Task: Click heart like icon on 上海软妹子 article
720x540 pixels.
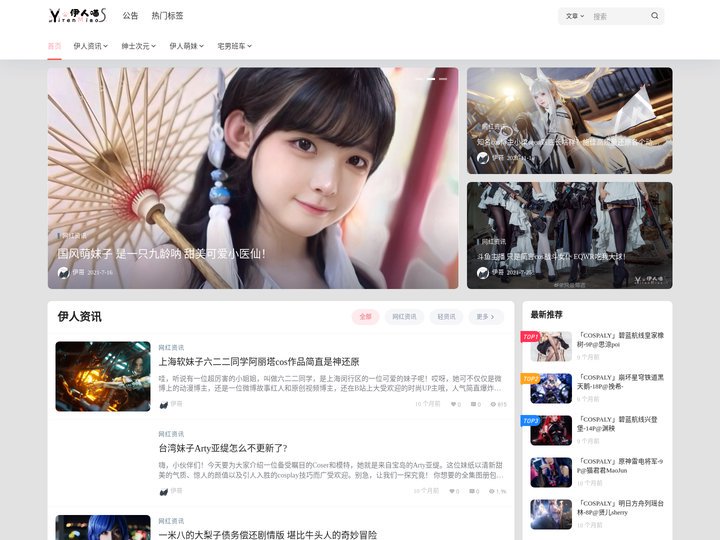Action: 454,405
